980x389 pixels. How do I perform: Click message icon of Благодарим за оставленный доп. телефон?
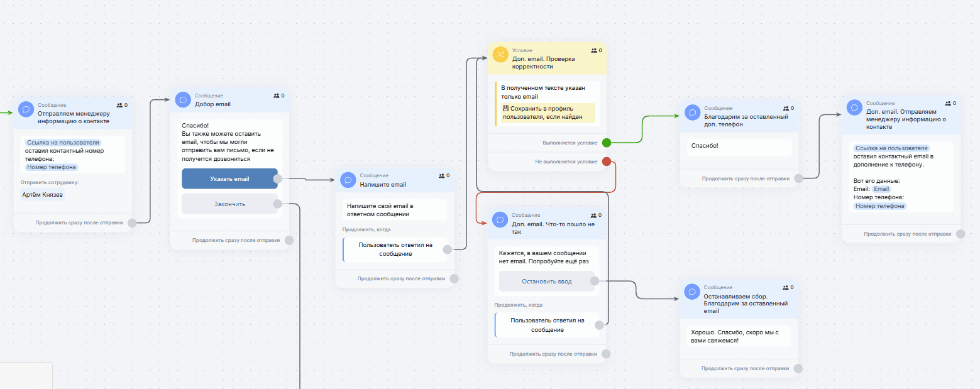coord(693,112)
